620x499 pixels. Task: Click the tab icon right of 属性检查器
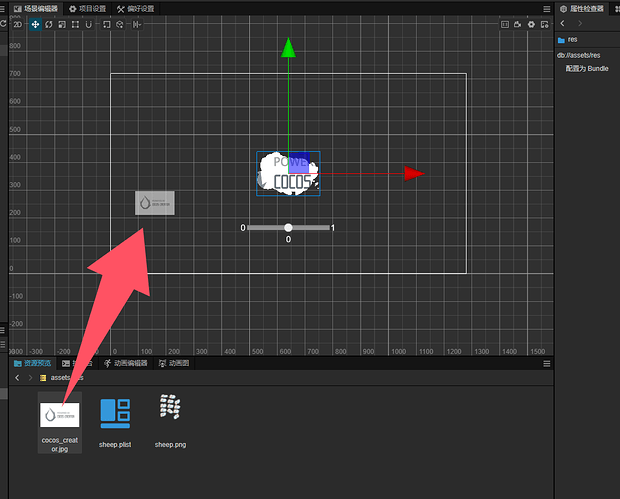click(x=617, y=9)
